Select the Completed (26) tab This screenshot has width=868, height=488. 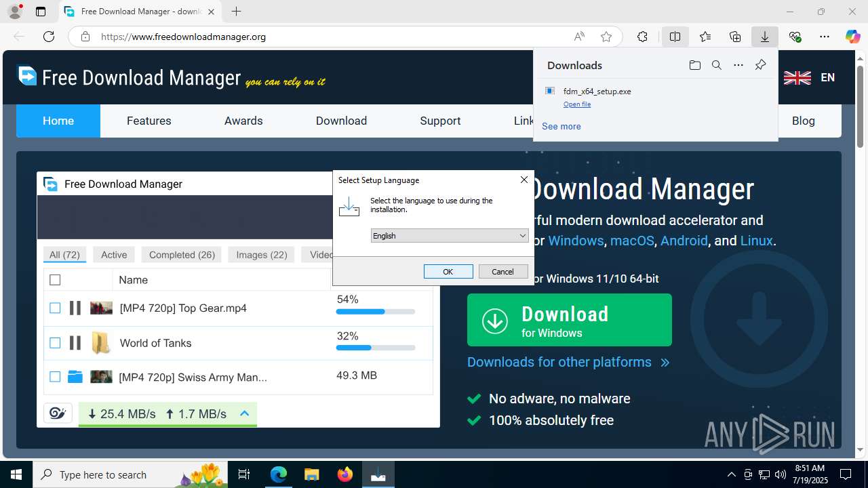pos(182,255)
